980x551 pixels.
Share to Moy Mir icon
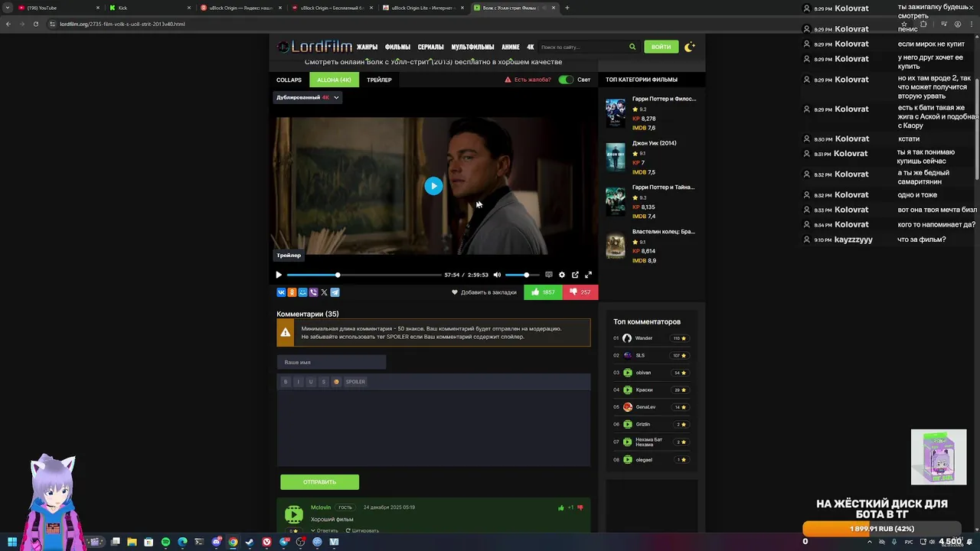pos(302,292)
